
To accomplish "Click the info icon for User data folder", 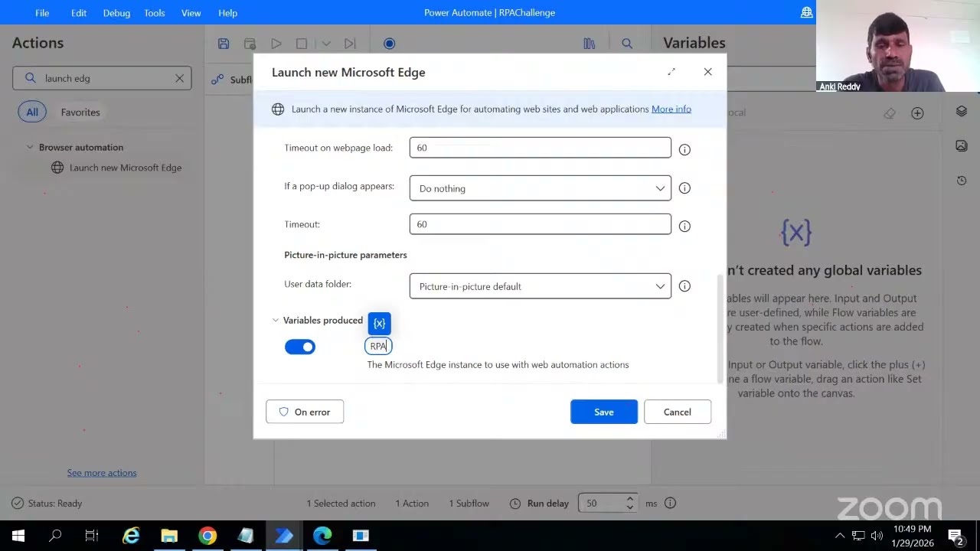I will click(684, 285).
